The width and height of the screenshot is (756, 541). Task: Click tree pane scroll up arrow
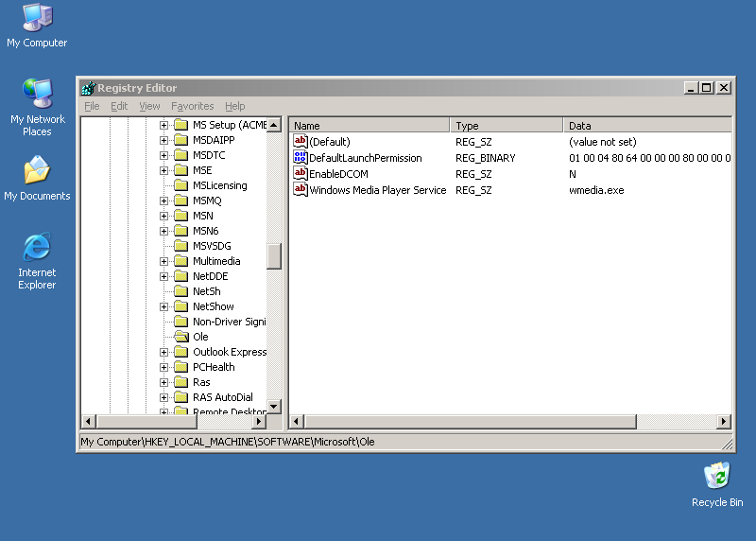tap(274, 125)
